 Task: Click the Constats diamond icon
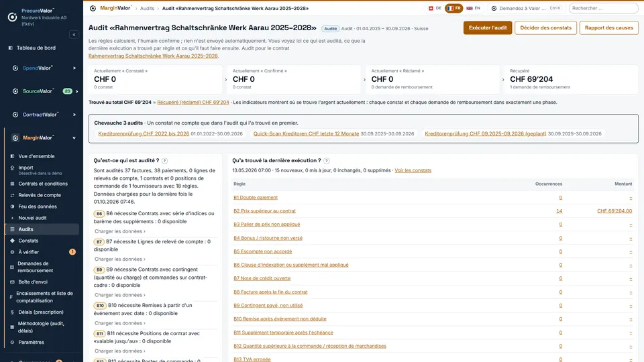(12, 241)
